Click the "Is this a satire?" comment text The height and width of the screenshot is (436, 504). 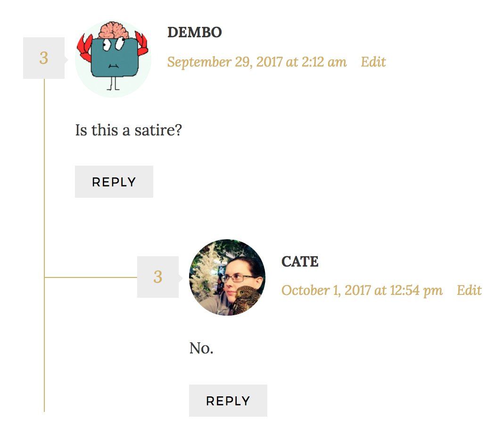click(x=128, y=130)
